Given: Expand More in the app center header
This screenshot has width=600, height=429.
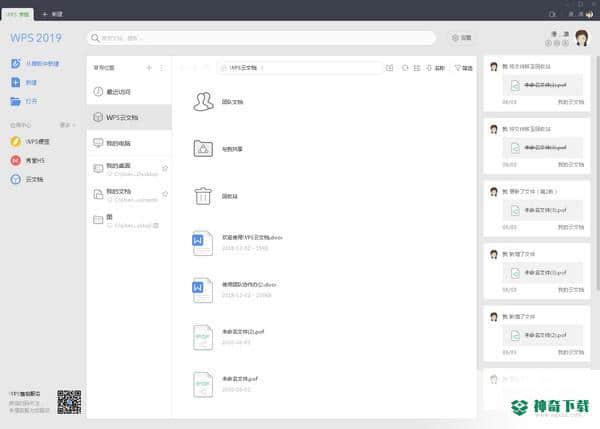Looking at the screenshot, I should click(x=67, y=125).
